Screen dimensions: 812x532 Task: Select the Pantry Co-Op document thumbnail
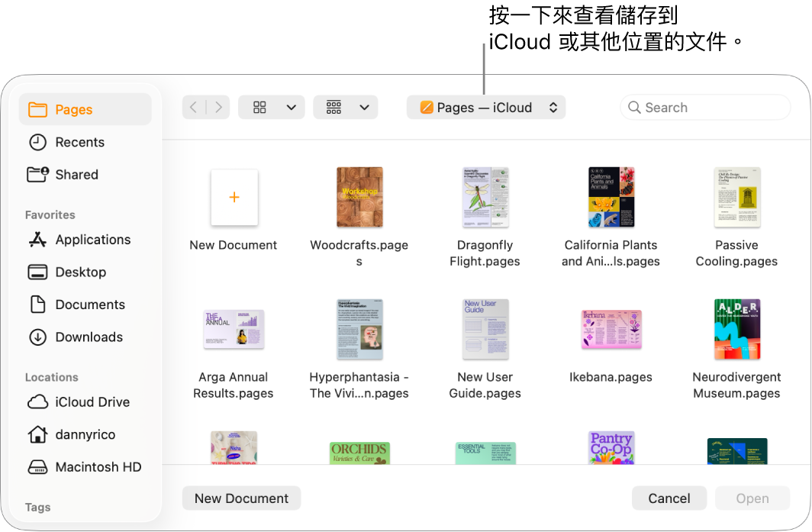coord(611,447)
